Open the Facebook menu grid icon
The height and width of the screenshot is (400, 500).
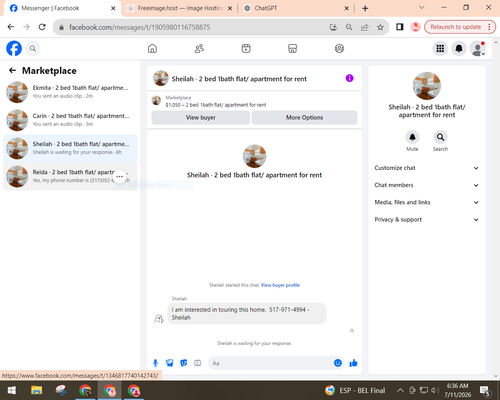(440, 49)
